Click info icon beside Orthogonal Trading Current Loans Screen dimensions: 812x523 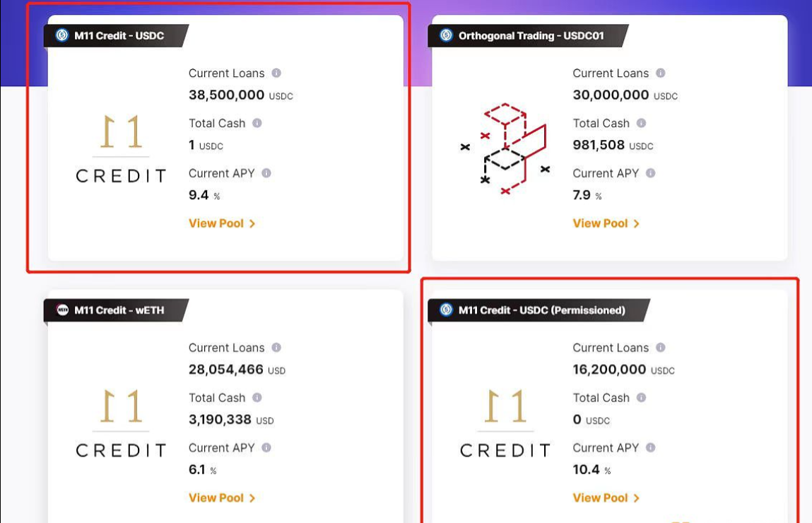(x=661, y=73)
